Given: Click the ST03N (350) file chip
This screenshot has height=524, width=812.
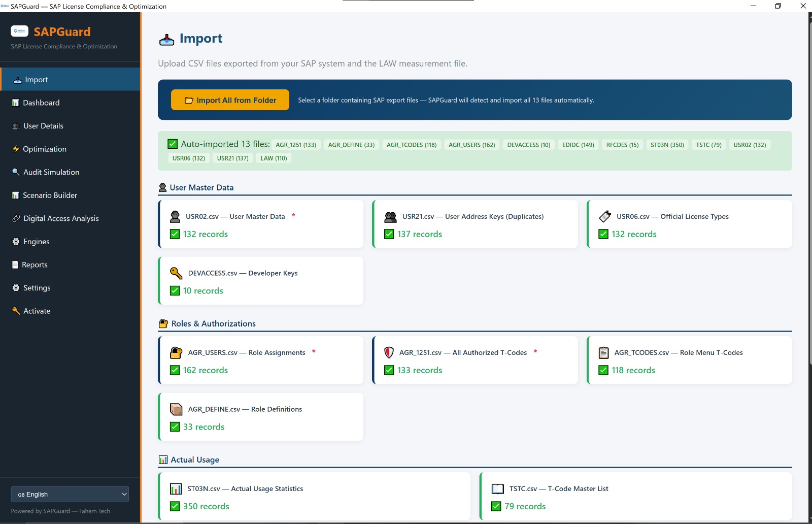Looking at the screenshot, I should tap(667, 145).
